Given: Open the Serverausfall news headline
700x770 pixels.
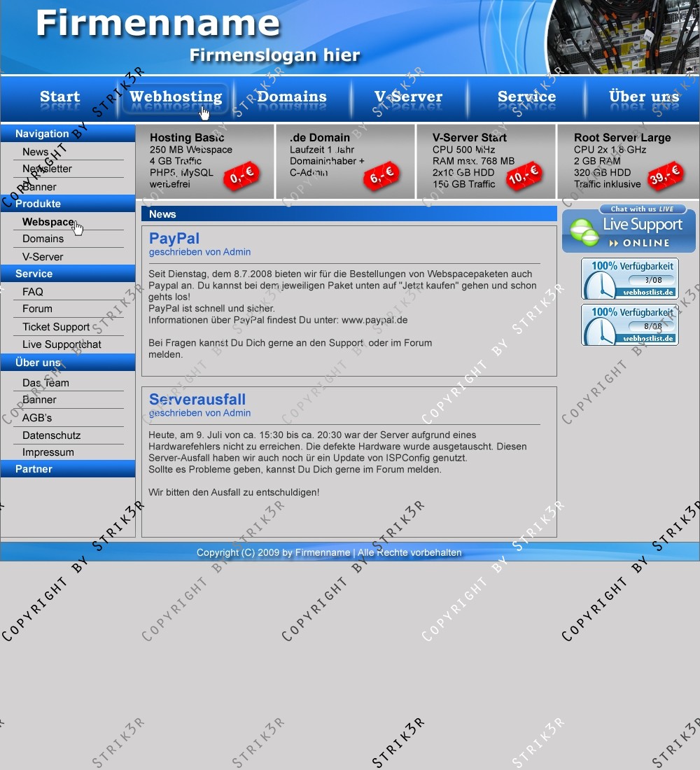Looking at the screenshot, I should click(197, 400).
